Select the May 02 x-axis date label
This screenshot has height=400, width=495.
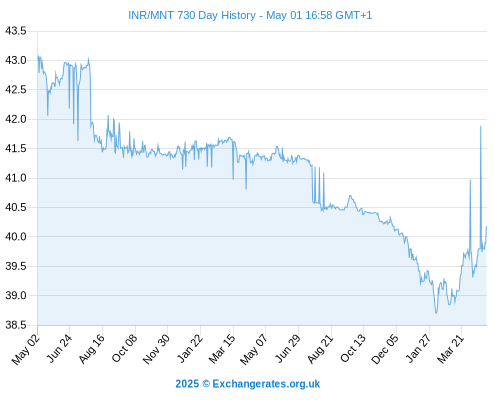[x=26, y=349]
